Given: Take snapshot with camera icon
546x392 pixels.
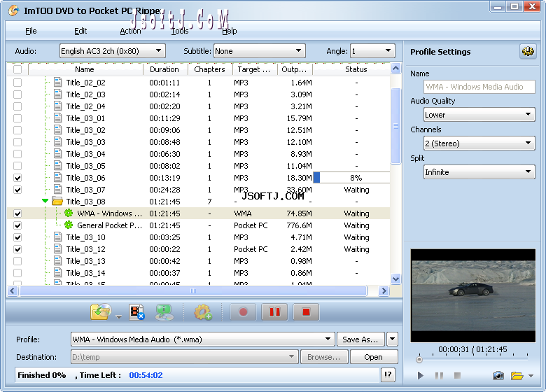Looking at the screenshot, I should point(498,376).
